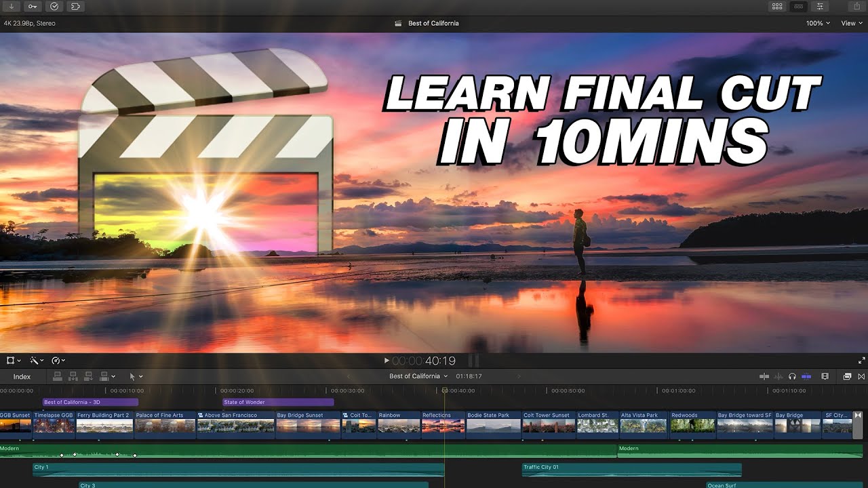The height and width of the screenshot is (488, 868).
Task: Insert the selected clip into the storyline
Action: click(73, 376)
